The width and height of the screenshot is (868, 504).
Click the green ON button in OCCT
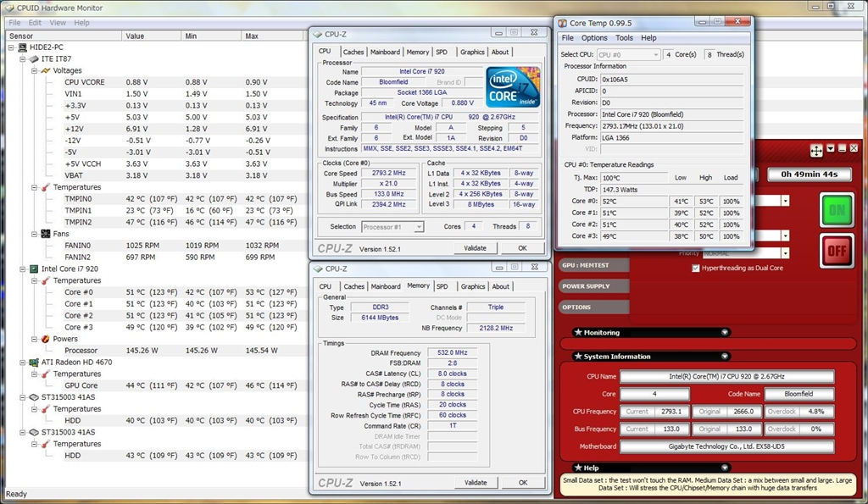(837, 209)
